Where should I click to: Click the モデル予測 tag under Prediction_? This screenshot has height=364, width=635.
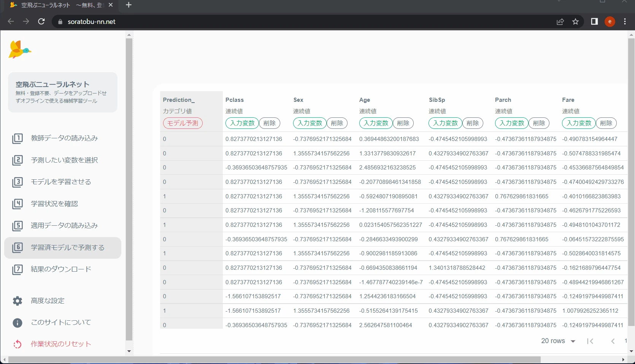[183, 123]
